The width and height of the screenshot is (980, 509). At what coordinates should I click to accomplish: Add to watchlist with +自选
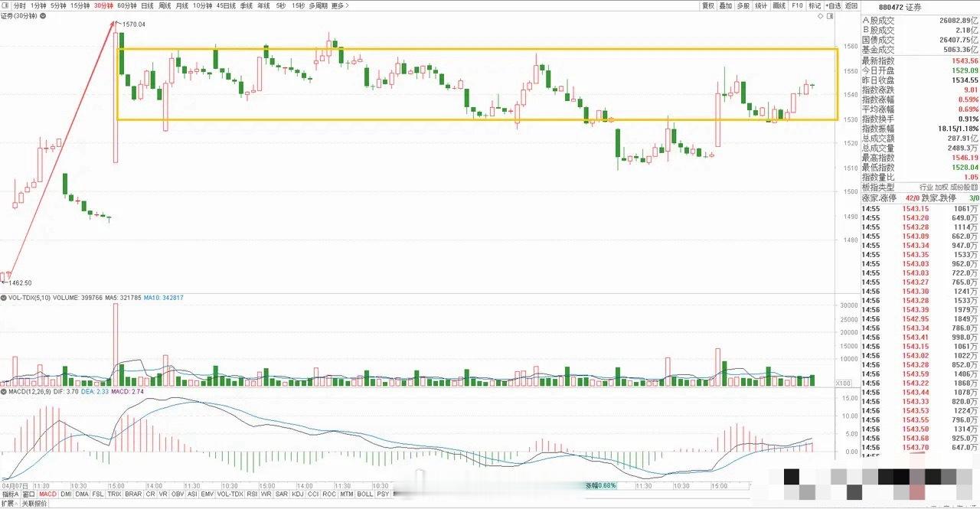pos(833,5)
